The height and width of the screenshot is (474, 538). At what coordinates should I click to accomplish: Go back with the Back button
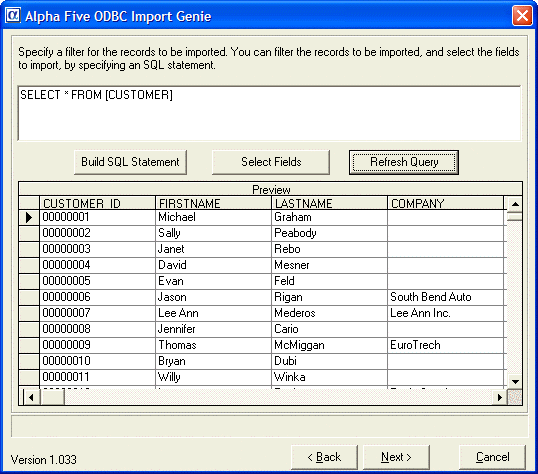click(324, 457)
